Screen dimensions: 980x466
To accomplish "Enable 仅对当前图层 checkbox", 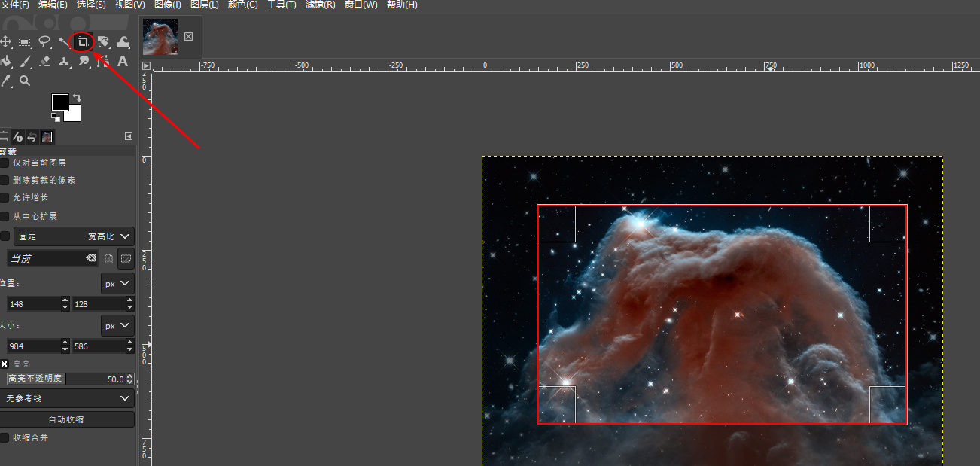I will pyautogui.click(x=5, y=163).
